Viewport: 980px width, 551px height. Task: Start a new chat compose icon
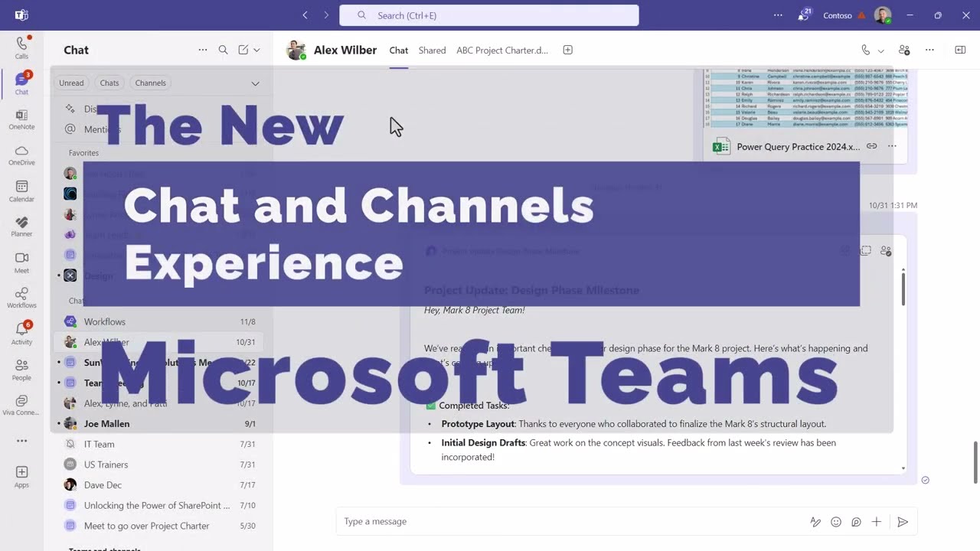coord(243,50)
